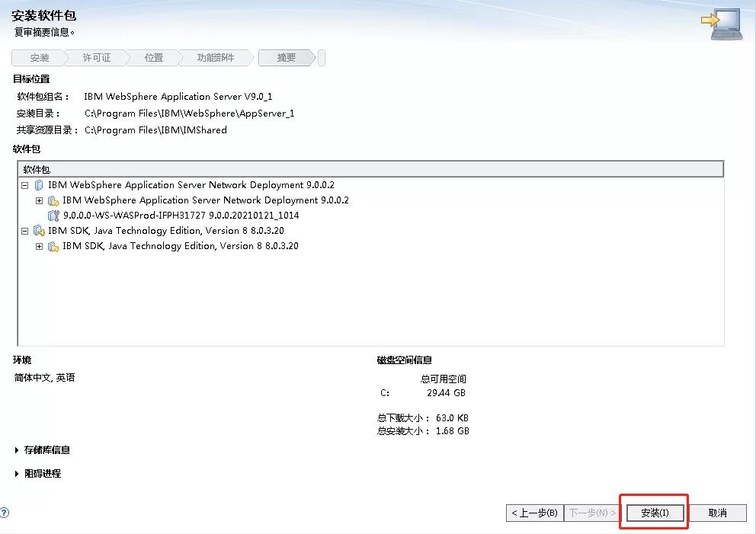Click the 安装(I) install button
756x534 pixels.
point(655,513)
